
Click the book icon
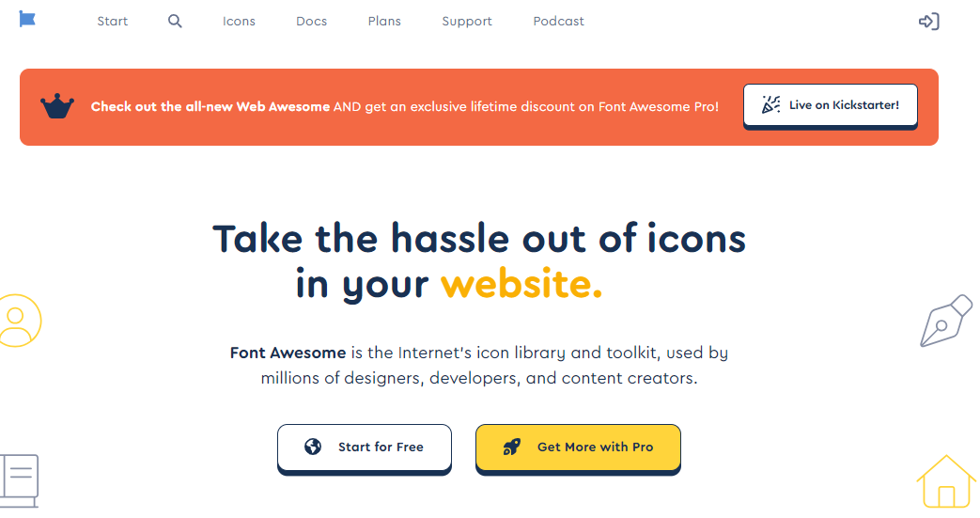(x=20, y=480)
